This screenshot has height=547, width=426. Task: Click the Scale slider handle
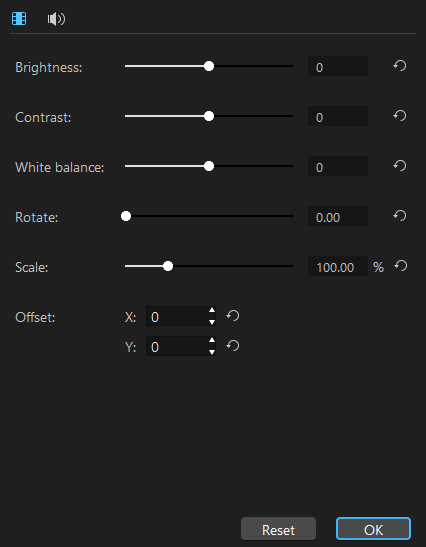[168, 266]
